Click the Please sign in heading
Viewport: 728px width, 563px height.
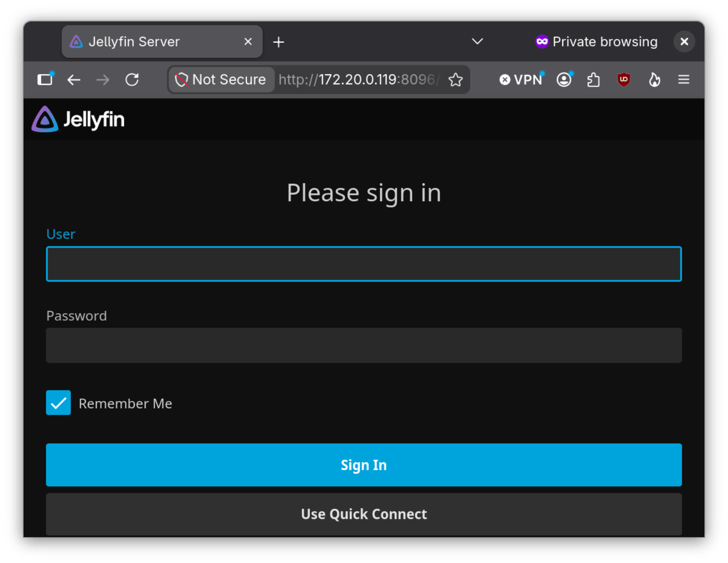click(x=364, y=193)
